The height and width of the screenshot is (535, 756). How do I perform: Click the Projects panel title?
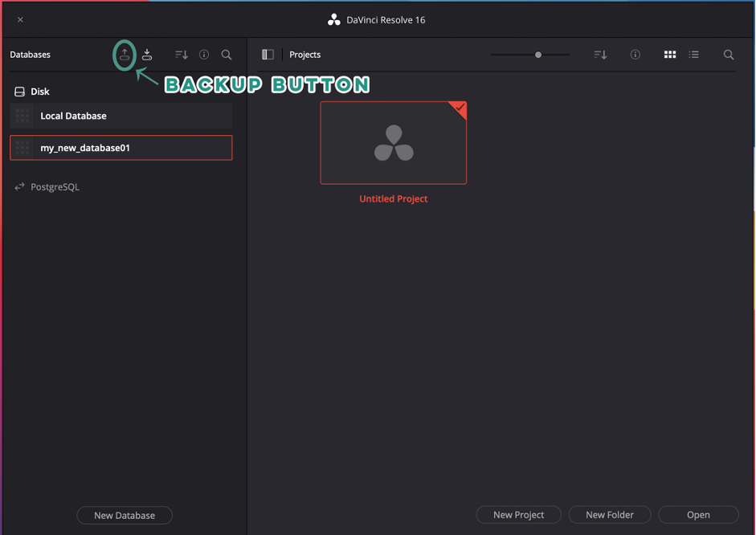(x=304, y=55)
